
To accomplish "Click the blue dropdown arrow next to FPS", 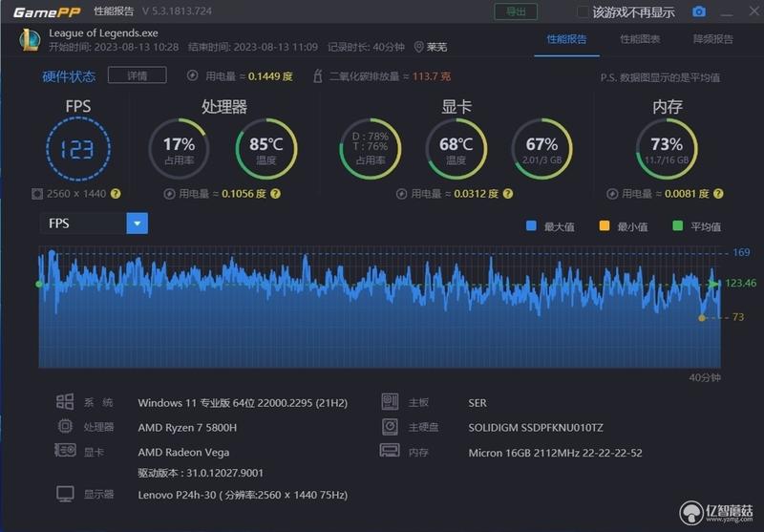I will pos(138,223).
